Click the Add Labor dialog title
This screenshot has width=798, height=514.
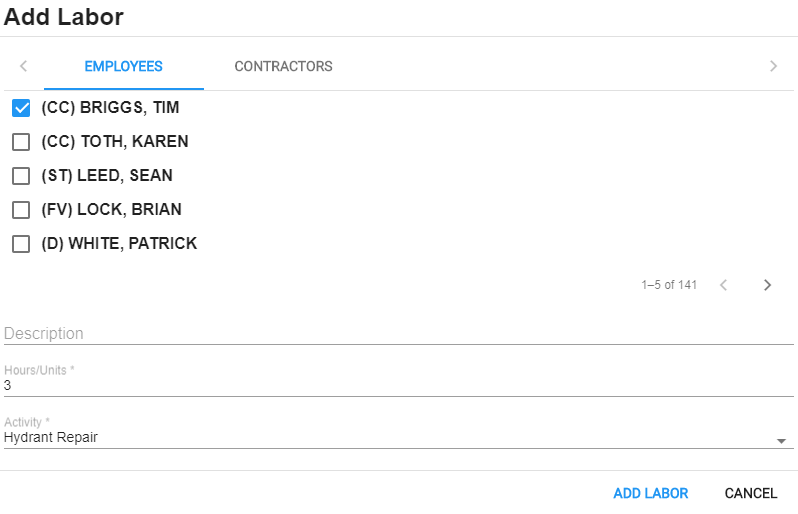tap(64, 17)
